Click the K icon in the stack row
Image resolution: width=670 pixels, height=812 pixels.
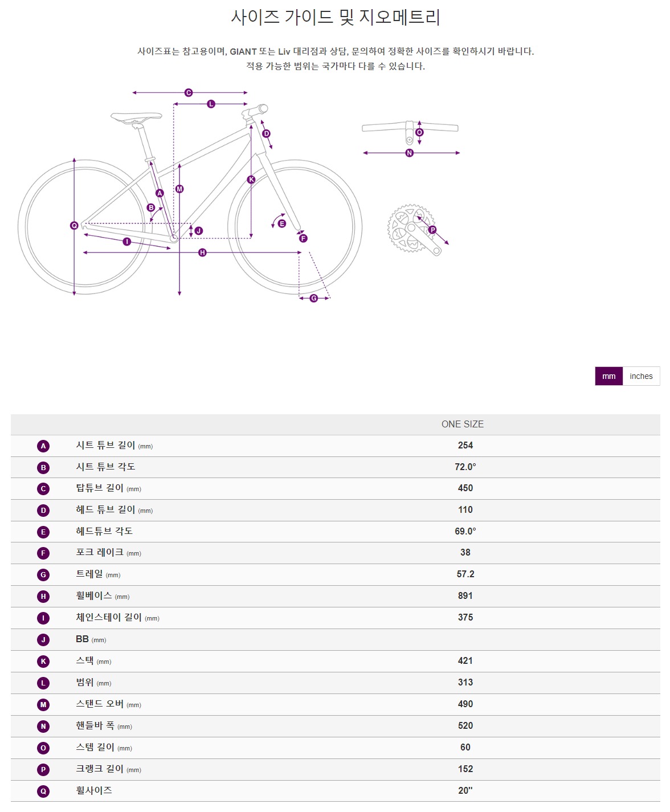click(x=43, y=662)
